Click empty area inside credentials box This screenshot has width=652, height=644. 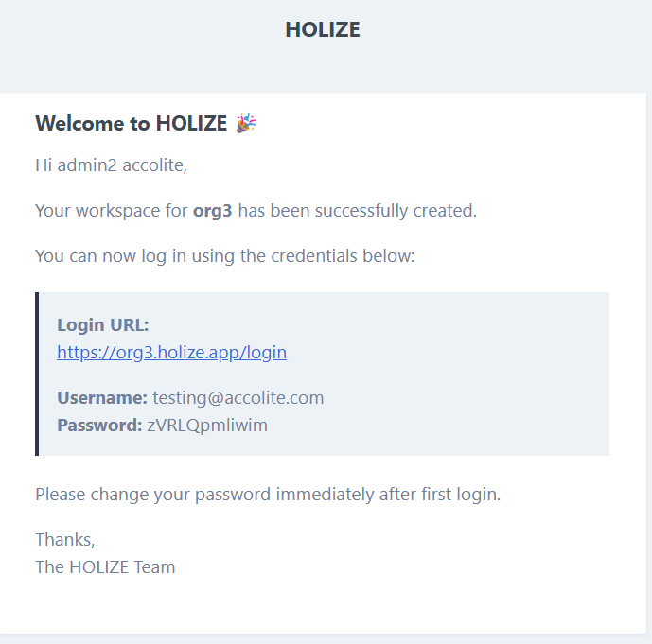point(457,374)
